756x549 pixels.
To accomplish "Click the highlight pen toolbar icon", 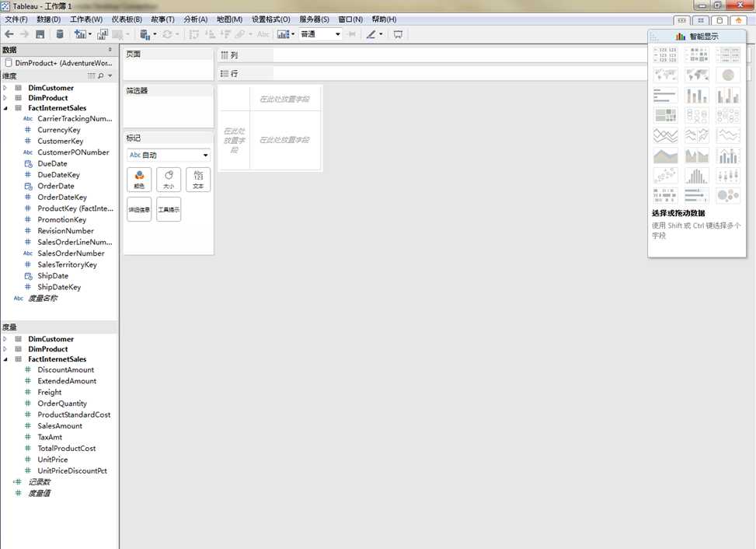I will point(371,34).
